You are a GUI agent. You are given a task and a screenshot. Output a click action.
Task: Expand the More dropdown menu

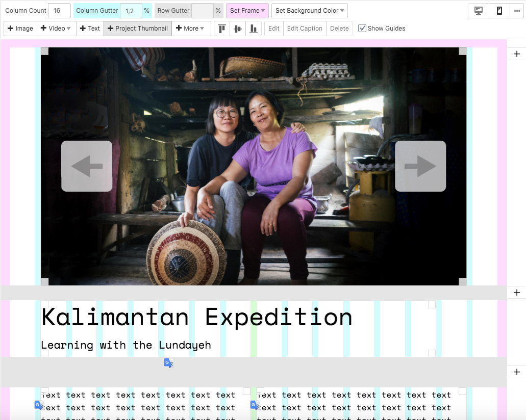point(190,29)
